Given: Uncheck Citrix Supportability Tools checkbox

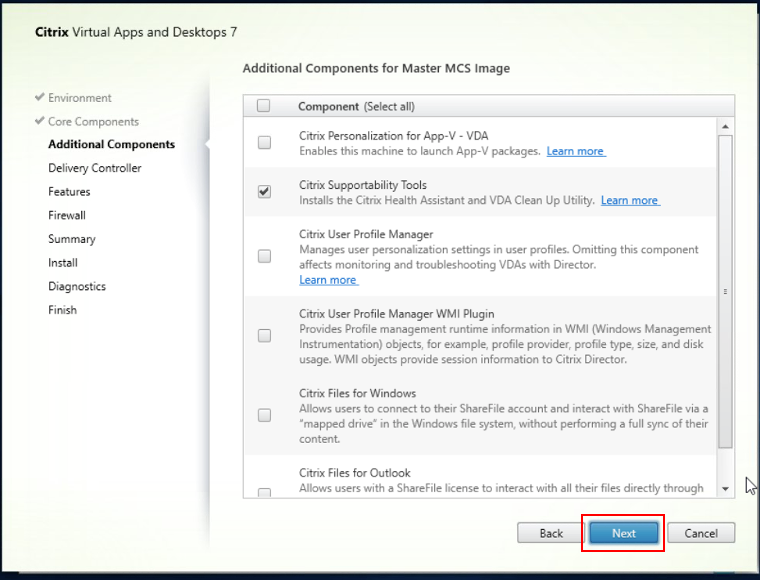Looking at the screenshot, I should click(264, 192).
